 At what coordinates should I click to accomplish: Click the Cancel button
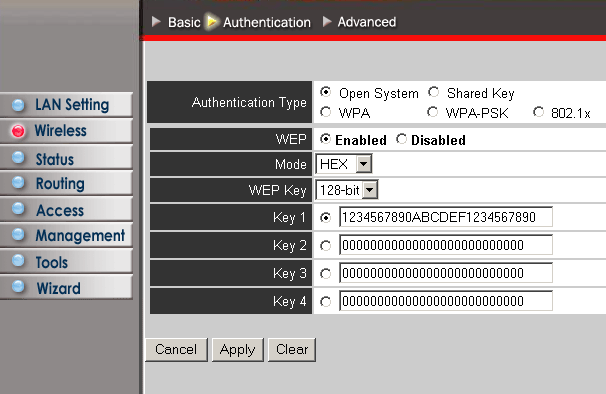coord(176,350)
